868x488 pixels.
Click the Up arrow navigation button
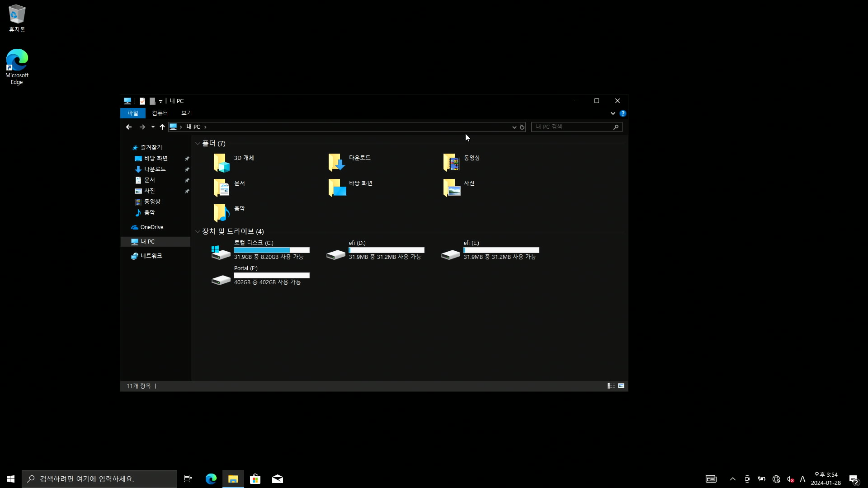click(x=162, y=127)
